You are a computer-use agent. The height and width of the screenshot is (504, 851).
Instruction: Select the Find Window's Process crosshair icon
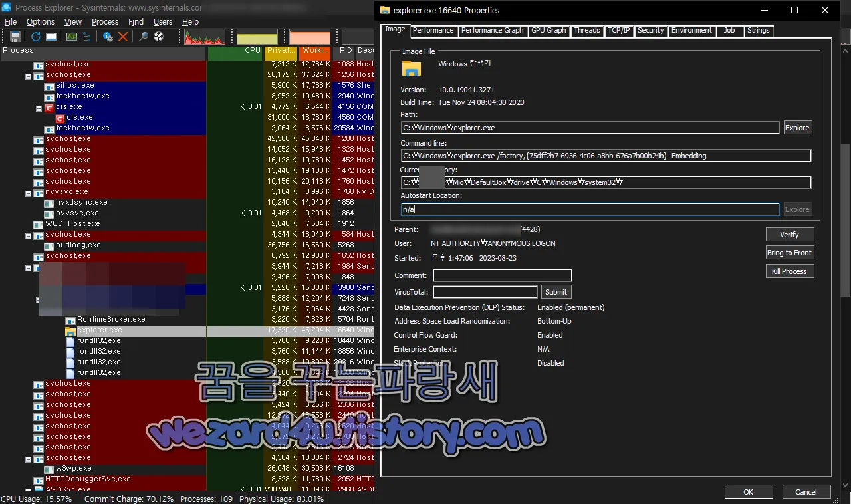157,36
